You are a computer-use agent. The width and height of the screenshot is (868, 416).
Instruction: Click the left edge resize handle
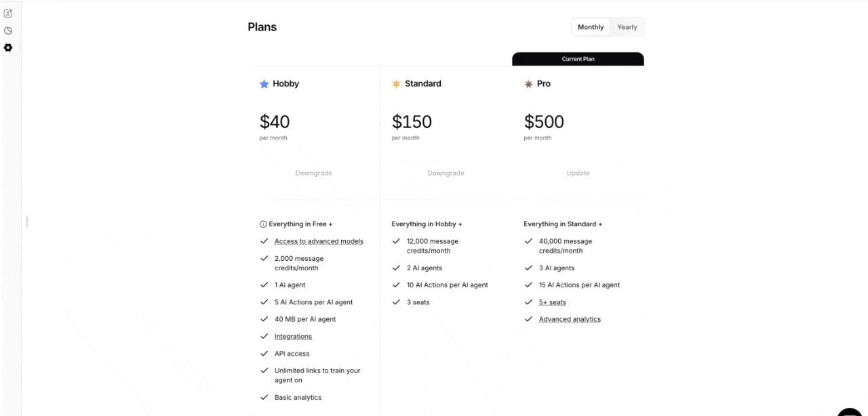tap(26, 222)
